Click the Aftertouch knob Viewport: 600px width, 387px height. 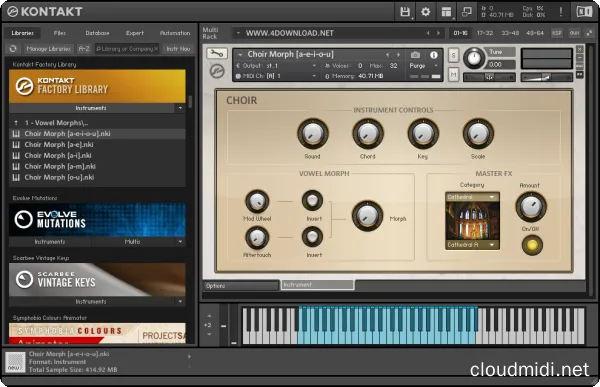click(257, 237)
